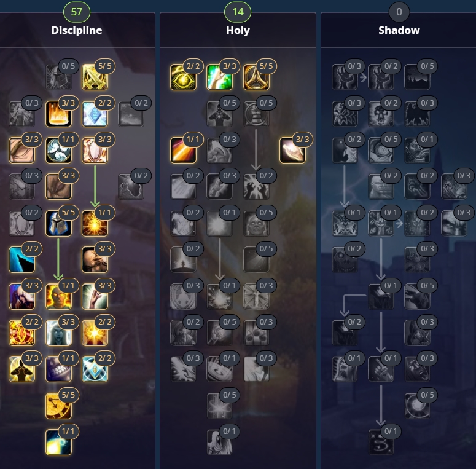Click the blue helmet Mental Strength talent
476x469 pixels.
pyautogui.click(x=58, y=223)
